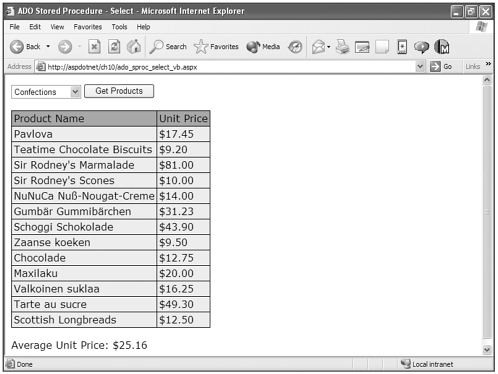Click the vertical scrollbar thumb
Viewport: 498px width, 374px height.
[x=487, y=212]
